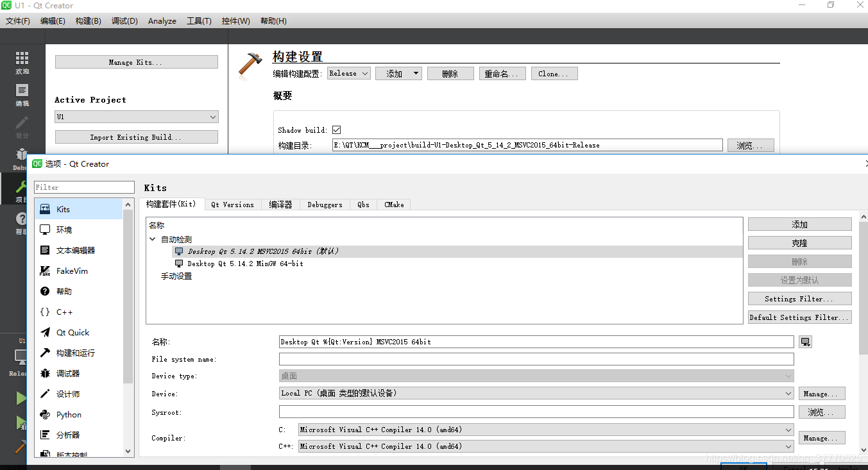Image resolution: width=868 pixels, height=470 pixels.
Task: Click down arrow of Kits page scrollbar
Action: (863, 451)
